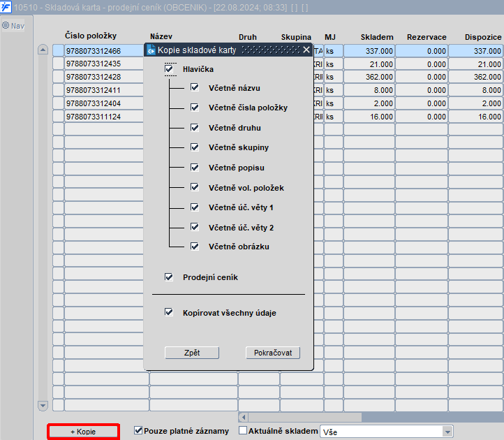Close the Kopie skladové karty dialog

[306, 50]
